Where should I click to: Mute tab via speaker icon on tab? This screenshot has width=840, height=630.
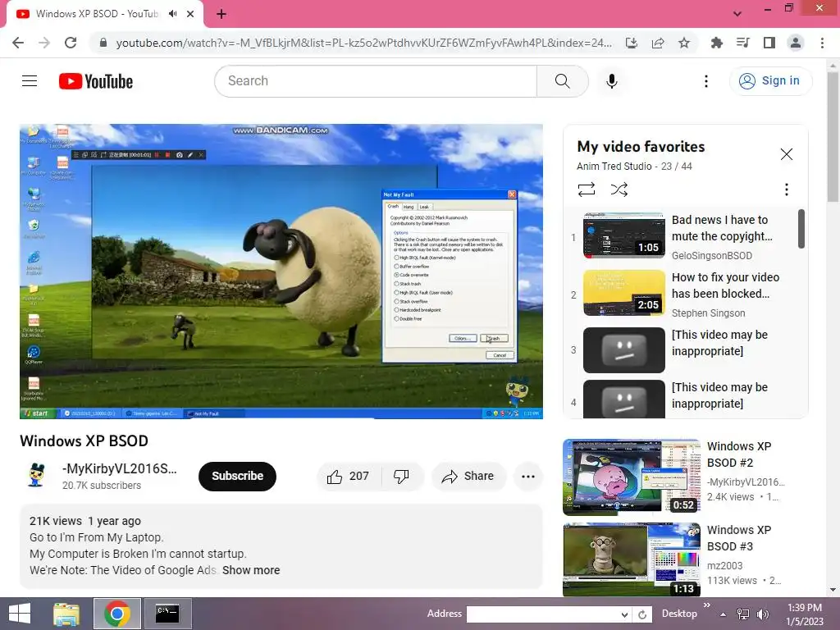pos(172,14)
